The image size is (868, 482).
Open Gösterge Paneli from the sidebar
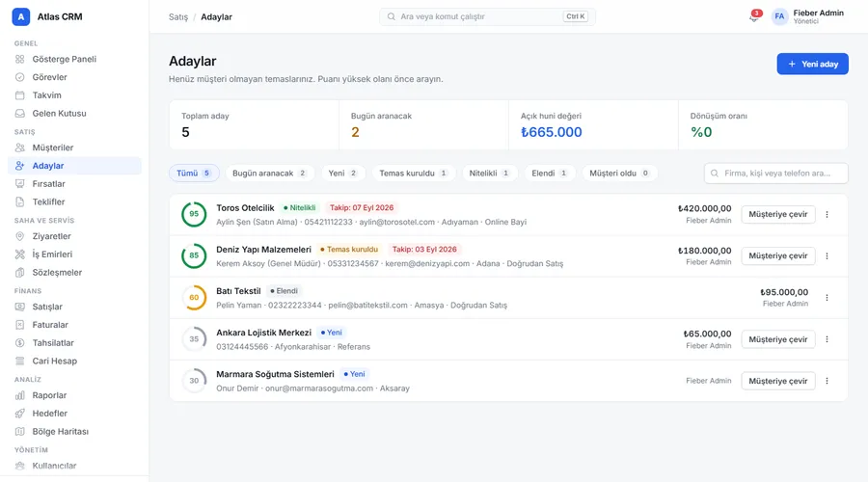(x=74, y=59)
